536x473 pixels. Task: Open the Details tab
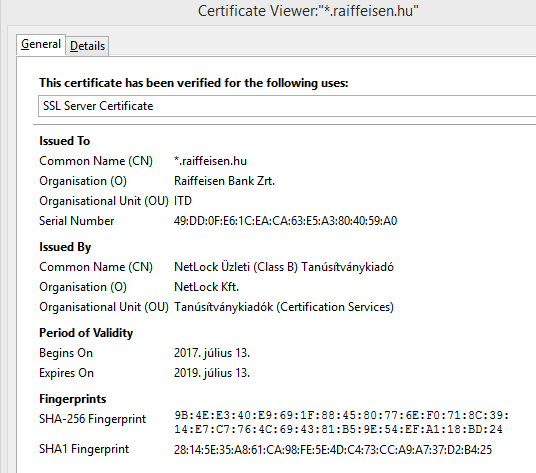pyautogui.click(x=88, y=46)
